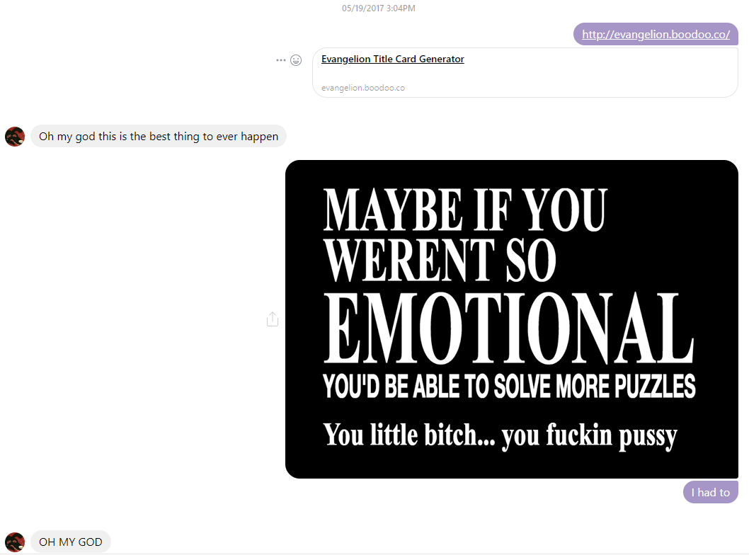Click 'WERENT SO' text in the image

tap(439, 260)
